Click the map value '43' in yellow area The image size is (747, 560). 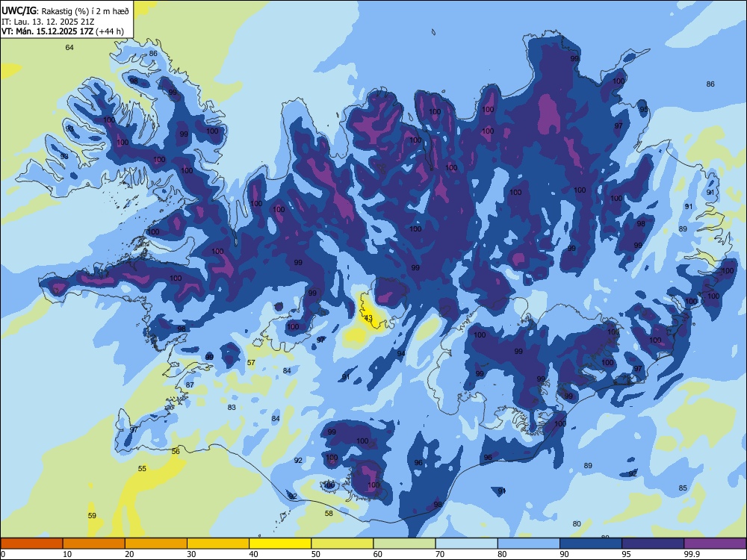(368, 317)
